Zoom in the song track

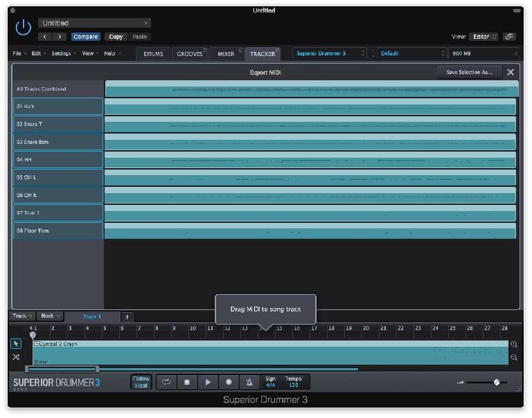514,345
